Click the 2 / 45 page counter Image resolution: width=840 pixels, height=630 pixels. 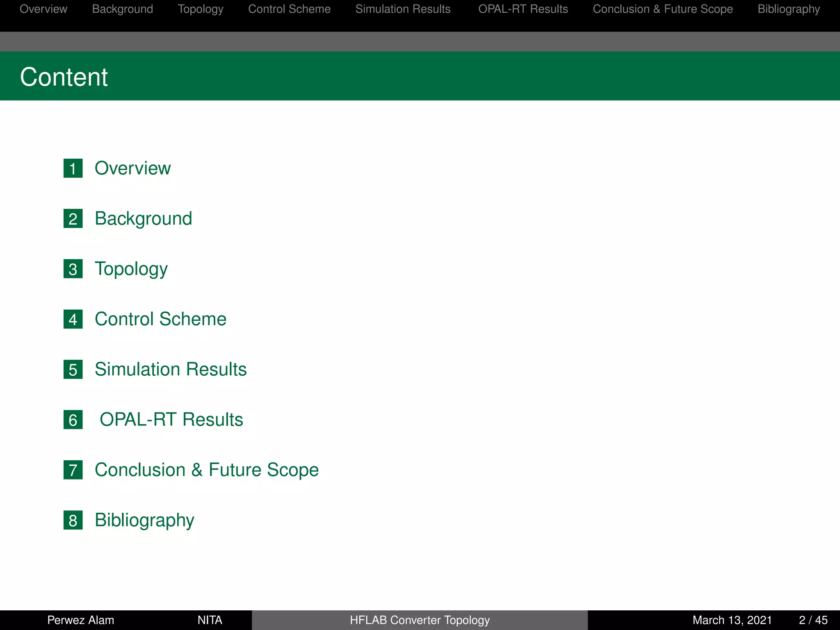coord(813,620)
